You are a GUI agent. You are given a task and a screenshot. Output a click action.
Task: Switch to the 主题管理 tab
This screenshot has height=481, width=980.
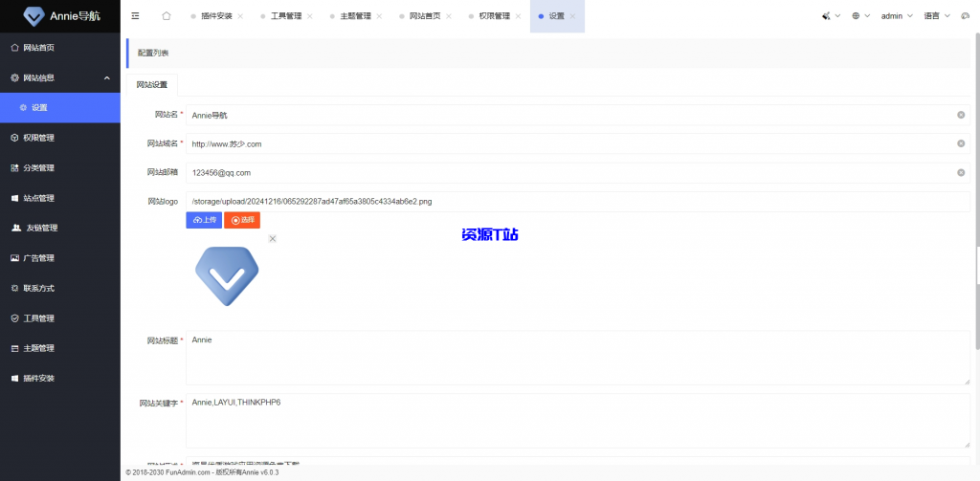click(355, 16)
